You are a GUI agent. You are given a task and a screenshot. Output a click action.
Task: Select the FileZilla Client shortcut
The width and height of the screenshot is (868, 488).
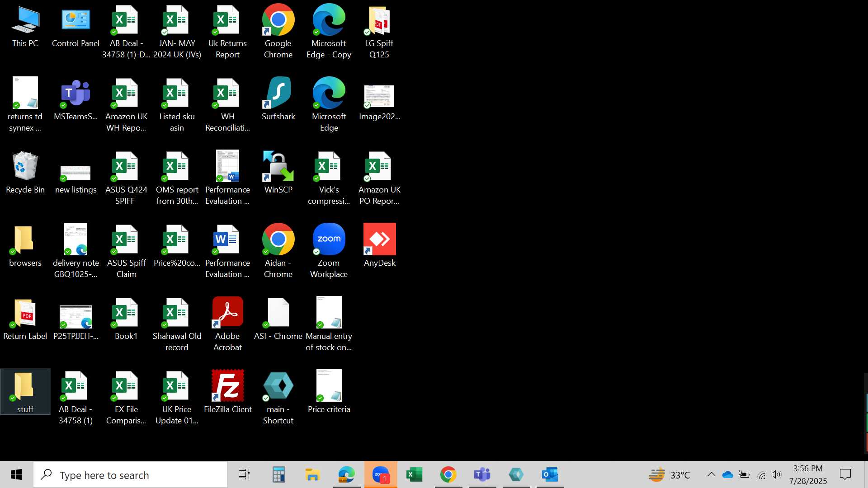pyautogui.click(x=227, y=392)
